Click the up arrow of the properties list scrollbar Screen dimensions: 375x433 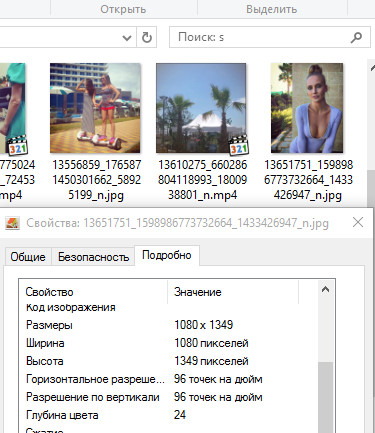325,289
